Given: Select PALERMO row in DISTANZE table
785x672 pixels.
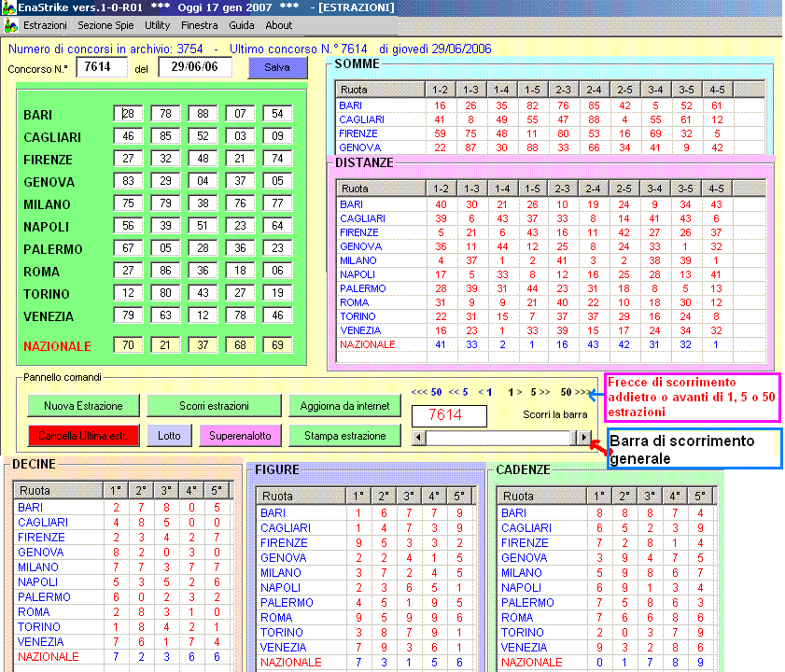Looking at the screenshot, I should 551,288.
